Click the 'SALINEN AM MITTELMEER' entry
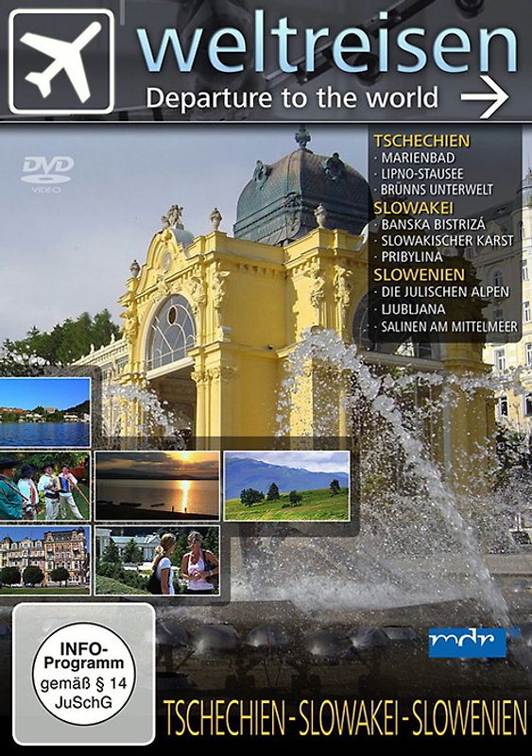The image size is (532, 756). 449,326
